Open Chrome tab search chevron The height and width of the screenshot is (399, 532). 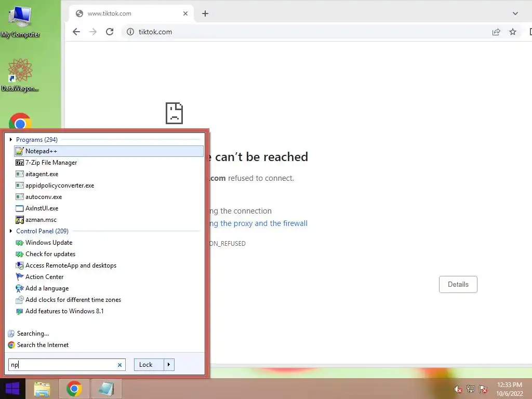click(515, 14)
